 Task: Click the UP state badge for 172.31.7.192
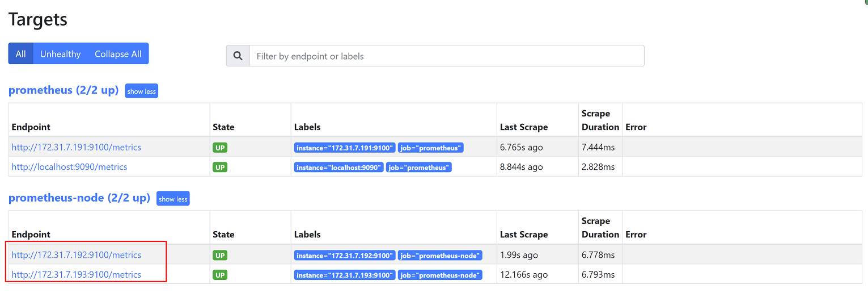pos(220,256)
